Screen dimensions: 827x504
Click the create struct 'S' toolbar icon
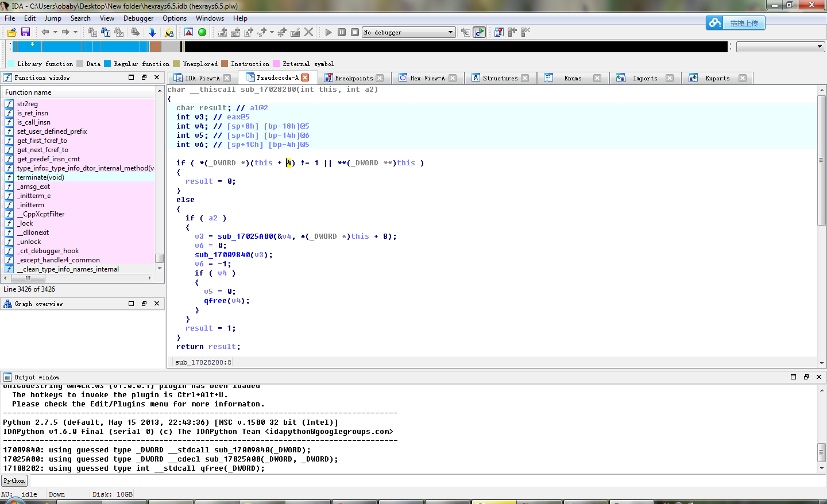[x=262, y=32]
